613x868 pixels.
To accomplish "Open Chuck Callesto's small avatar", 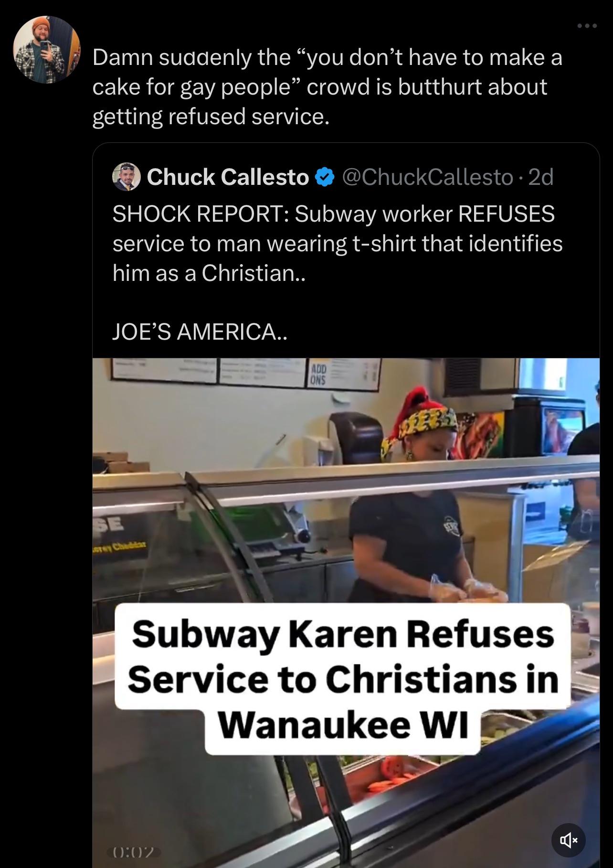I will [126, 177].
